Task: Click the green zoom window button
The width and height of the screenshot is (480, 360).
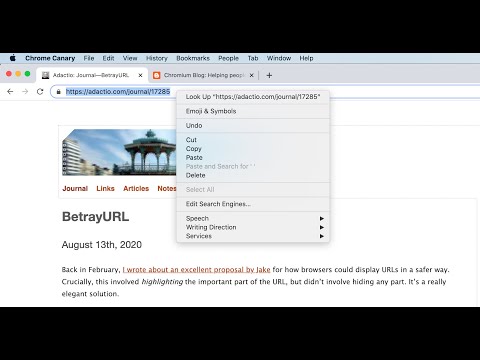Action: 28,74
